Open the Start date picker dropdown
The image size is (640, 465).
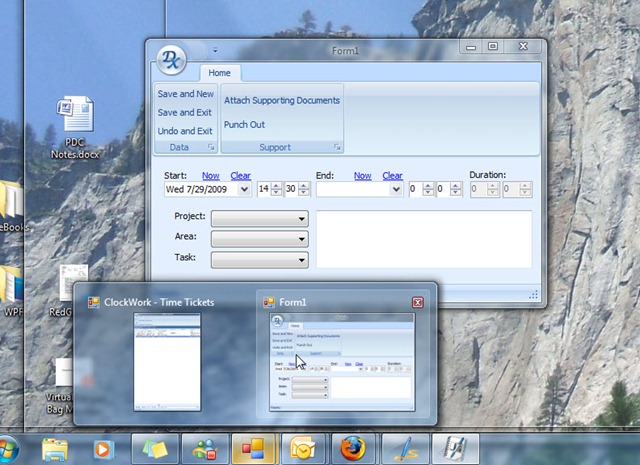244,189
